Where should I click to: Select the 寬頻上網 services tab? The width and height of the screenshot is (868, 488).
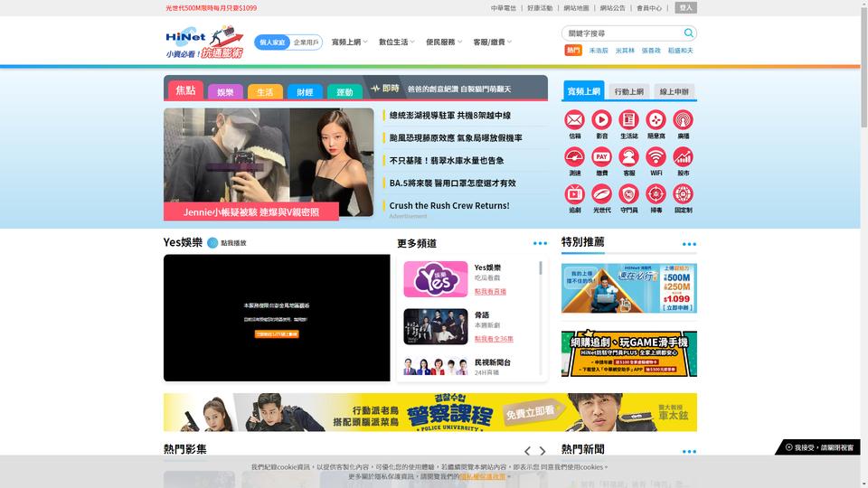tap(584, 90)
